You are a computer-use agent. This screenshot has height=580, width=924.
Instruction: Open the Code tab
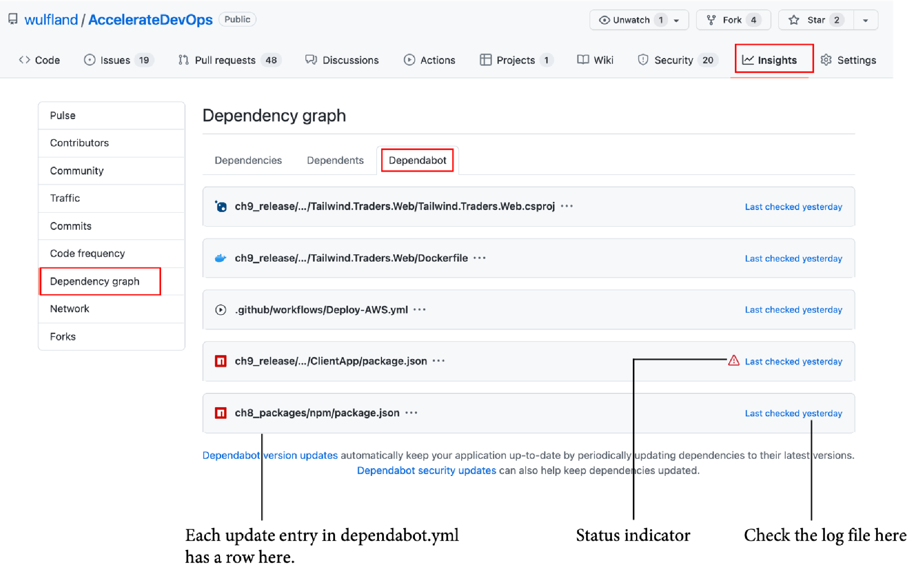click(39, 60)
